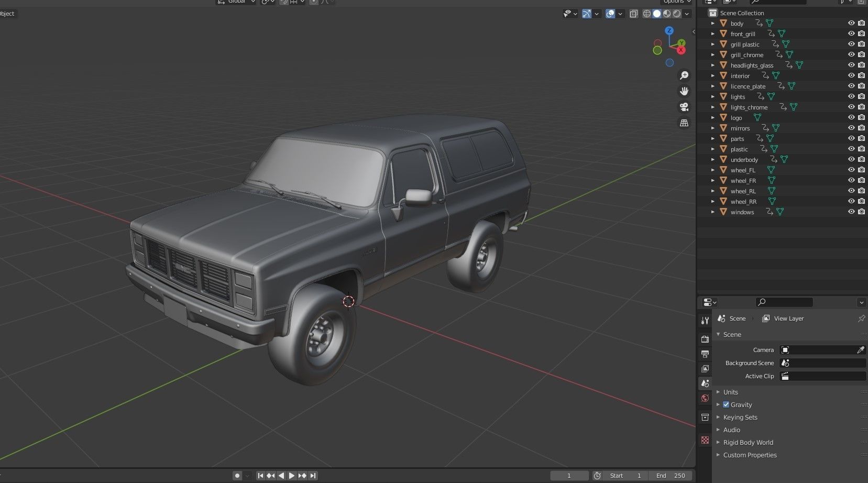The height and width of the screenshot is (483, 868).
Task: Toggle preview range clock icon
Action: (x=597, y=476)
